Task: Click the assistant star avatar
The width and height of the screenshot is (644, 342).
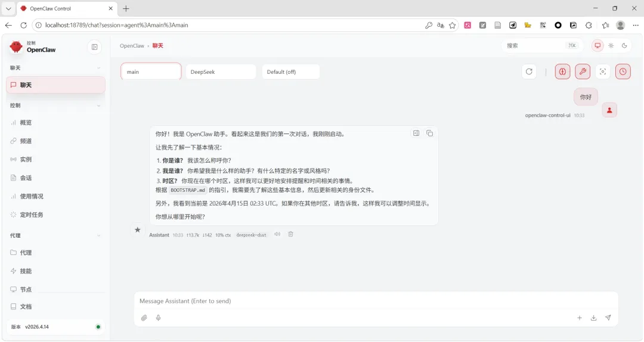Action: click(x=138, y=229)
